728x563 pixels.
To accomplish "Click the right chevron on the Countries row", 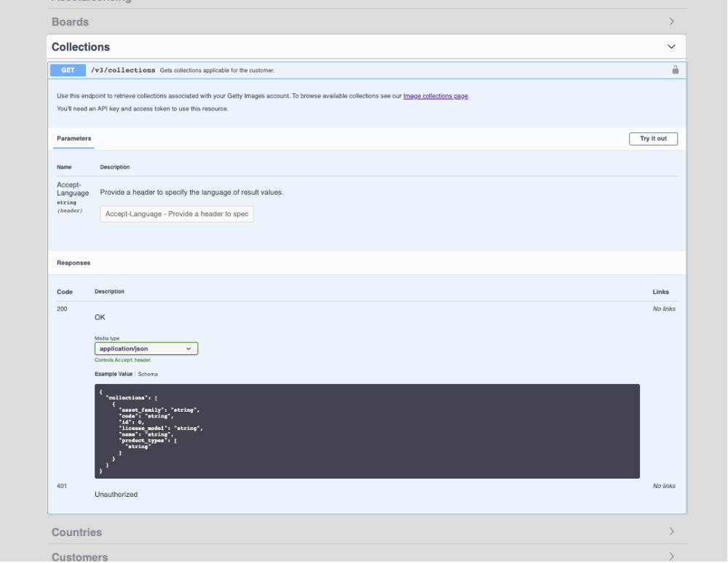I will point(671,532).
